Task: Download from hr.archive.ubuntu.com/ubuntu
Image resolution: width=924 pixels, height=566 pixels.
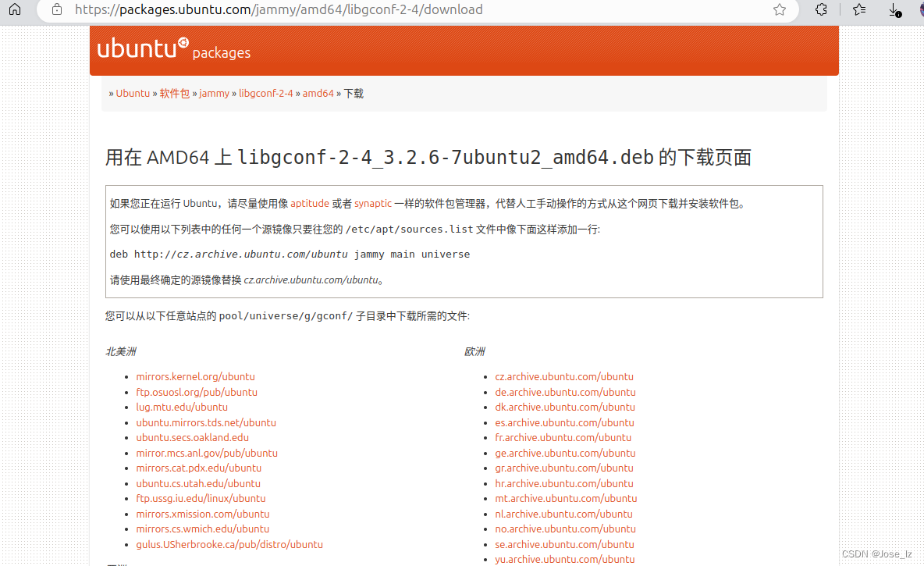Action: 564,483
